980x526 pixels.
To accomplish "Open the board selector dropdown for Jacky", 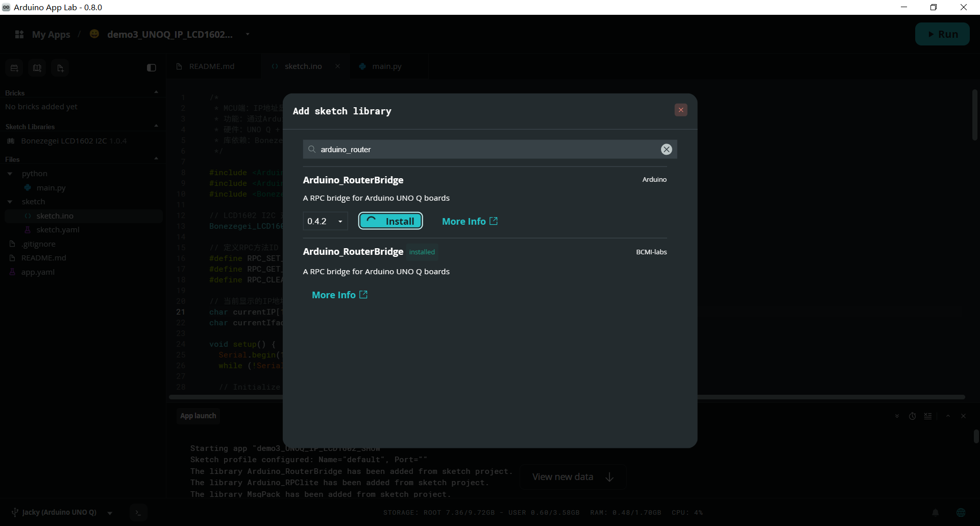I will (x=110, y=513).
